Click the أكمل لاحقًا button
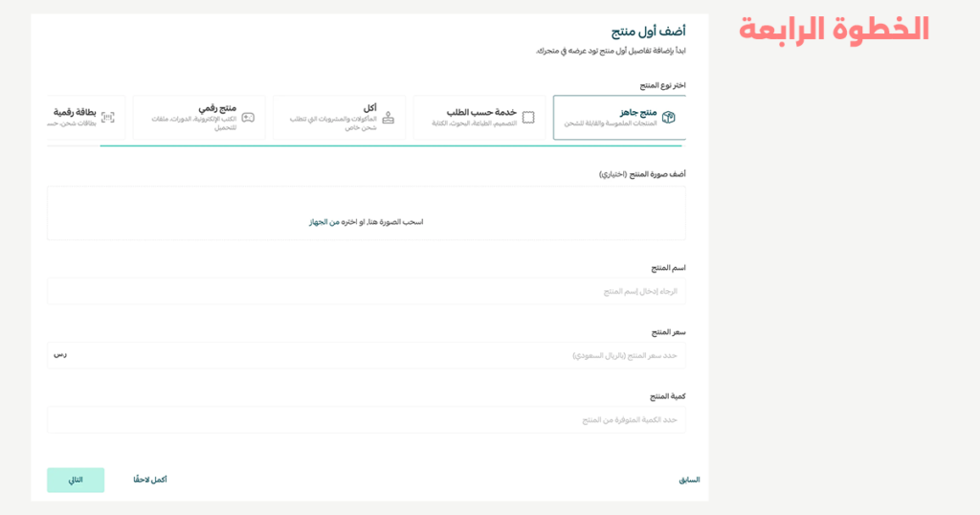The image size is (980, 515). (150, 480)
